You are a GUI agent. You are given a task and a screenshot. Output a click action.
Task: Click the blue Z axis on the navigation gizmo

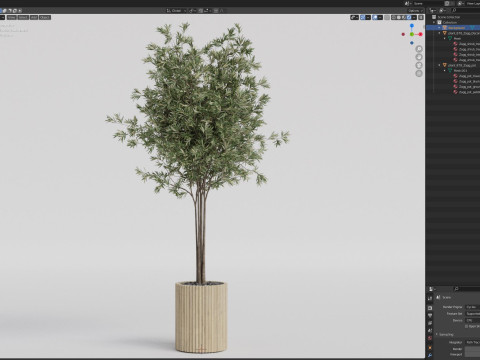click(412, 26)
